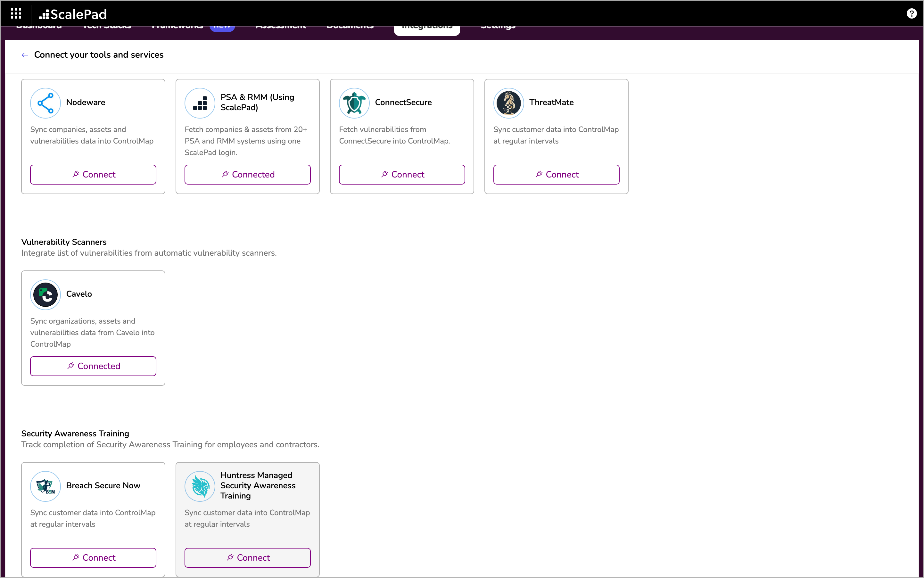Open the help question mark icon
Image resolution: width=924 pixels, height=578 pixels.
[x=912, y=14]
